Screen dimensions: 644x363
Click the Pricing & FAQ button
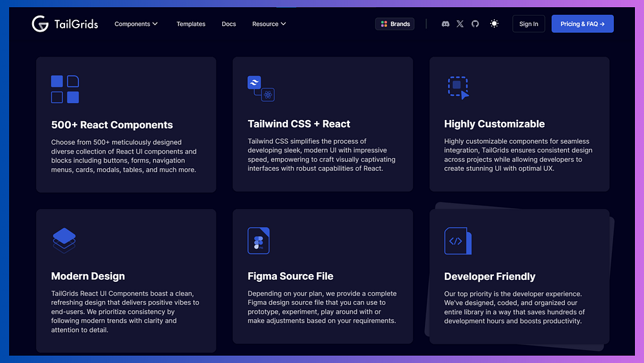582,24
